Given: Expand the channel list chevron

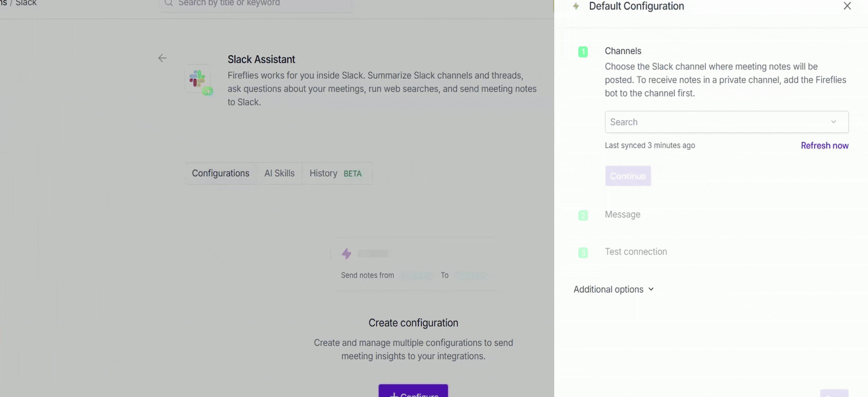Looking at the screenshot, I should pos(833,122).
